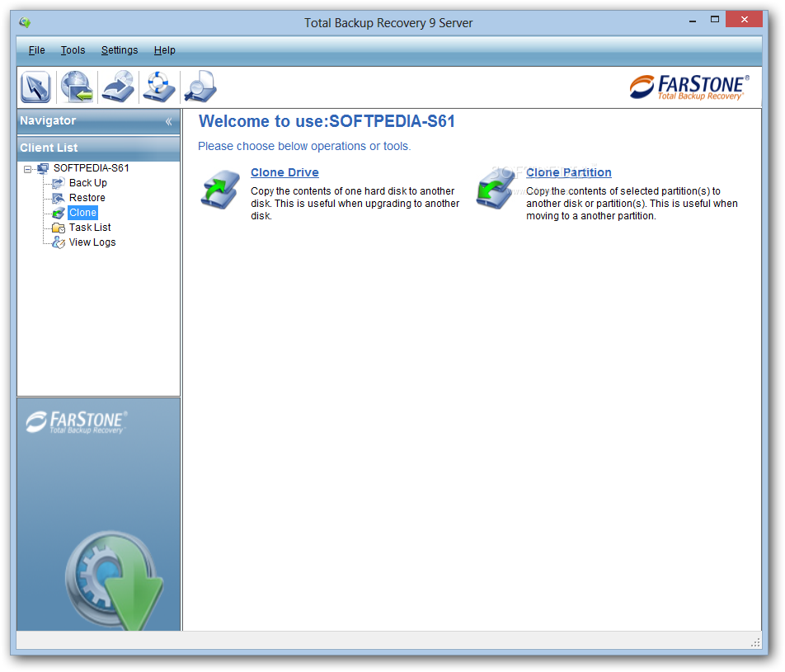Screen dimensions: 785x672
Task: Open the Clone Partition link
Action: [569, 172]
